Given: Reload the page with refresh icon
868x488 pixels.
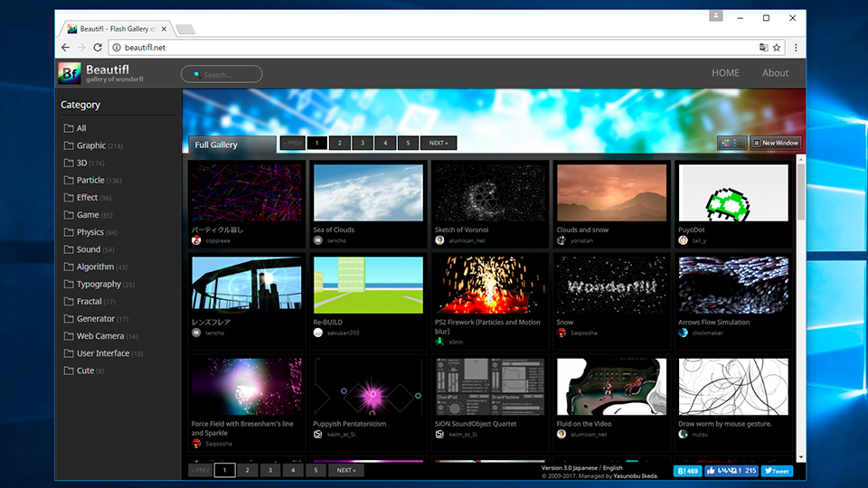Looking at the screenshot, I should (x=98, y=47).
